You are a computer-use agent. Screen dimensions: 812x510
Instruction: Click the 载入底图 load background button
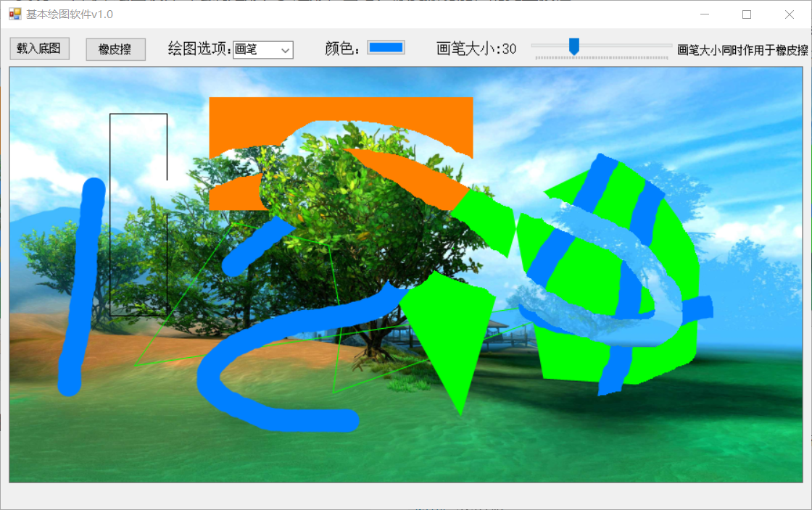click(39, 49)
